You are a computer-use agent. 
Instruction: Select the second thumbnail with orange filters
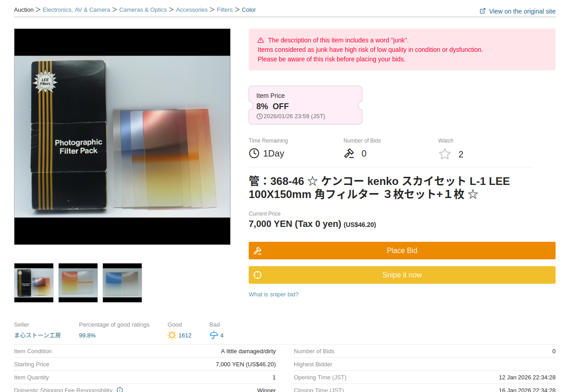[78, 283]
